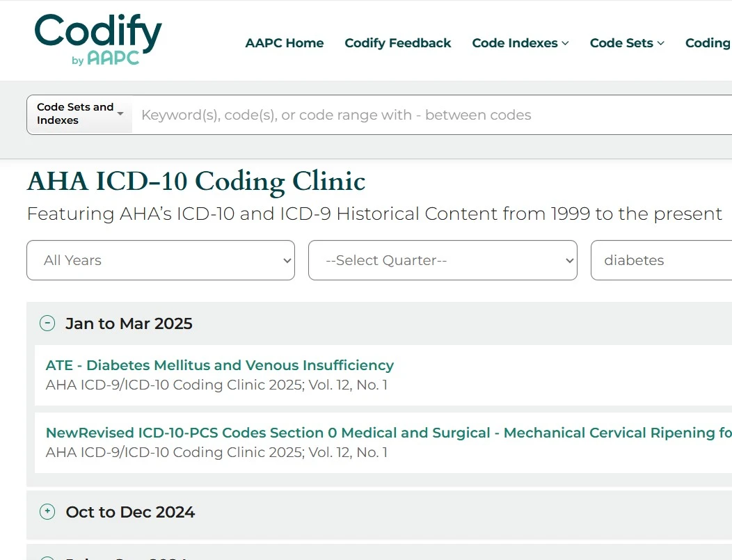Open the All Years dropdown
The image size is (732, 560).
pyautogui.click(x=161, y=260)
